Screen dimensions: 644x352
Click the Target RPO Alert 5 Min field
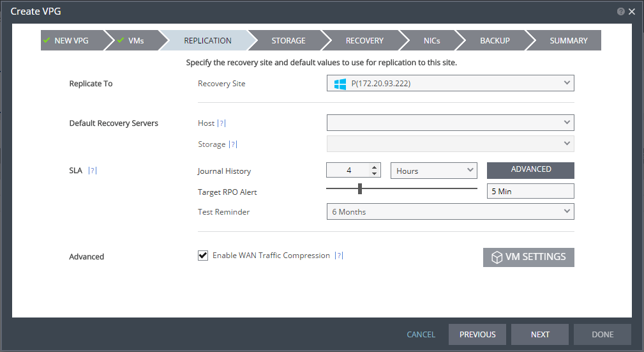[530, 191]
